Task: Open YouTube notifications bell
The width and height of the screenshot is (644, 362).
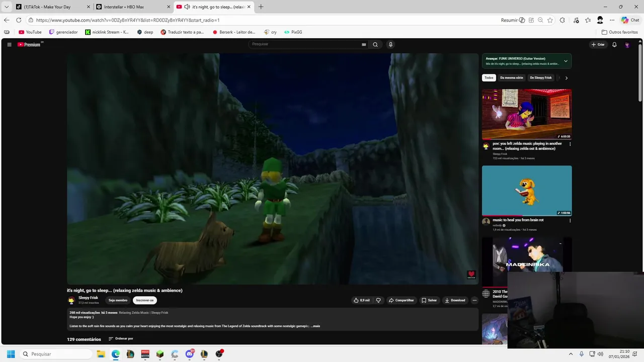Action: click(x=614, y=44)
